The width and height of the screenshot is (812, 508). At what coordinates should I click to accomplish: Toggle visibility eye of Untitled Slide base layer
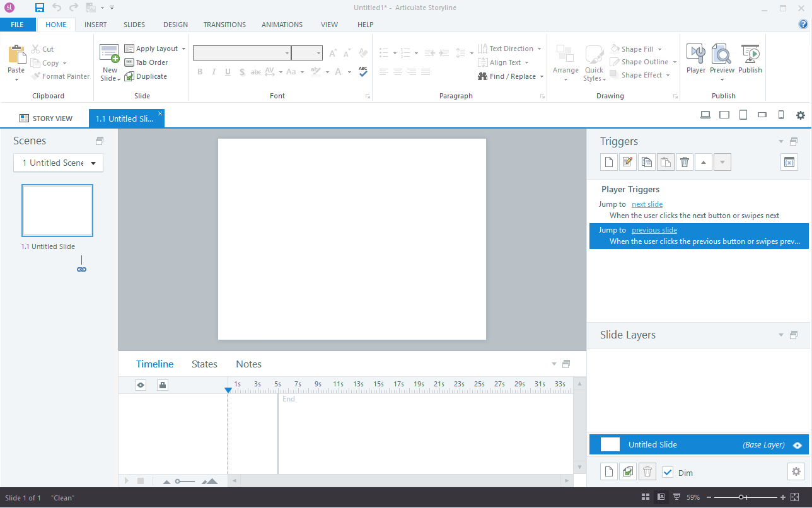[797, 445]
